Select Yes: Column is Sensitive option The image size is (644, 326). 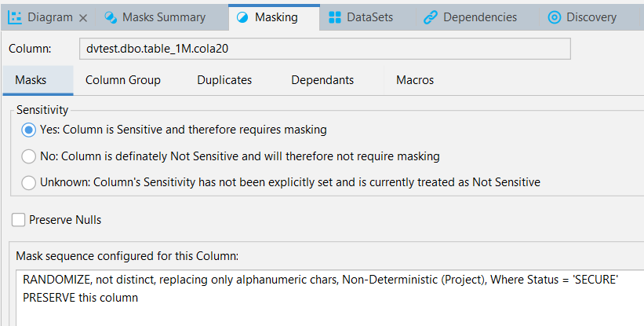tap(28, 130)
